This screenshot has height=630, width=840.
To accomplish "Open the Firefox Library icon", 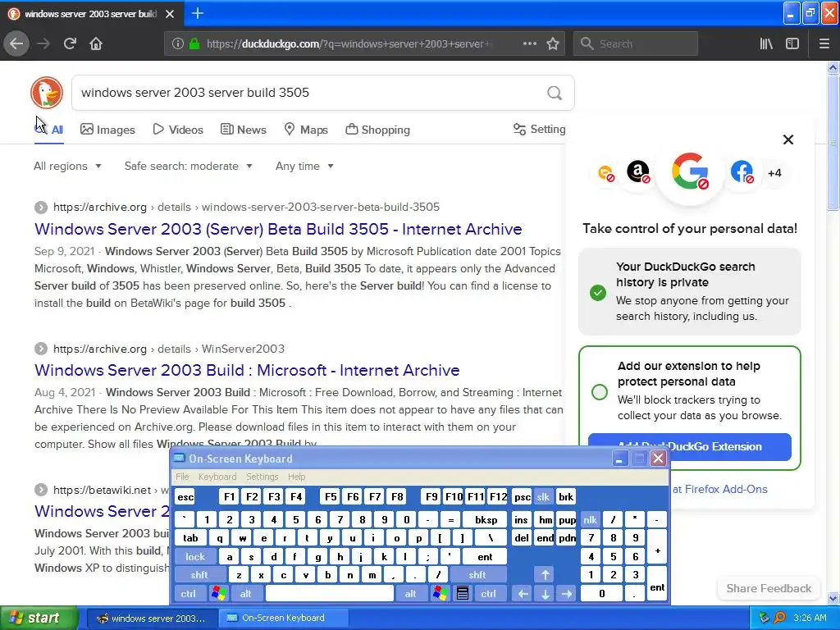I will tap(766, 43).
